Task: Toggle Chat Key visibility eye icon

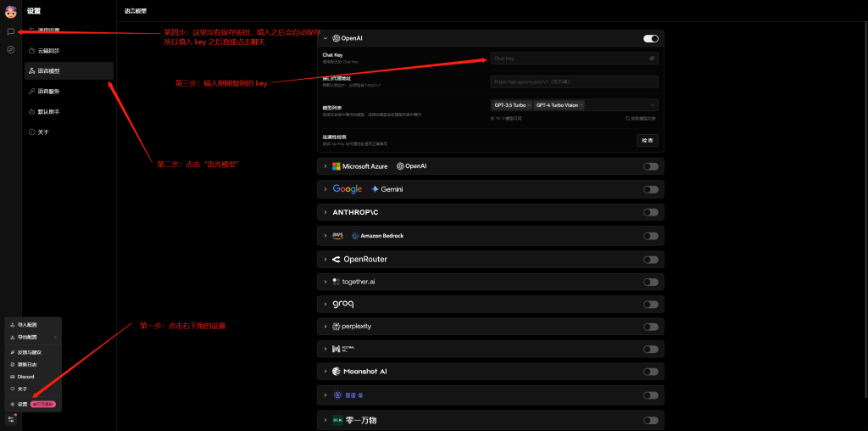Action: tap(652, 59)
